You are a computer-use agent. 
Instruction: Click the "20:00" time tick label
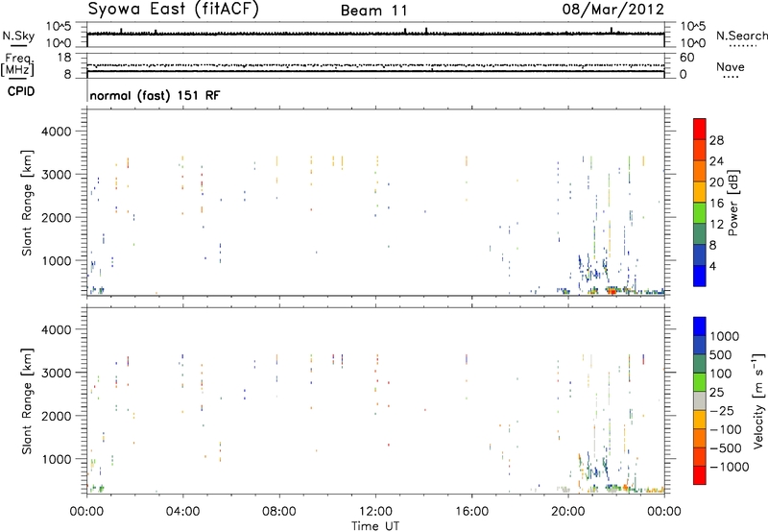click(568, 512)
